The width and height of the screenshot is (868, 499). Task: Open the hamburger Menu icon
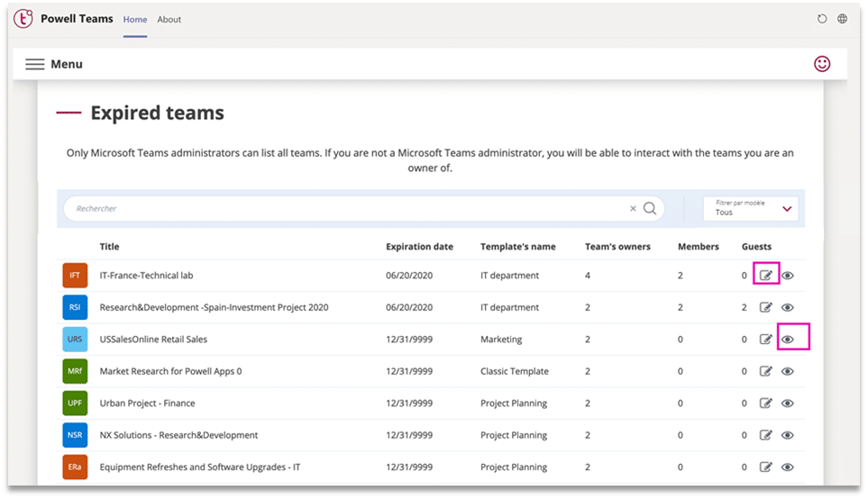pyautogui.click(x=35, y=64)
